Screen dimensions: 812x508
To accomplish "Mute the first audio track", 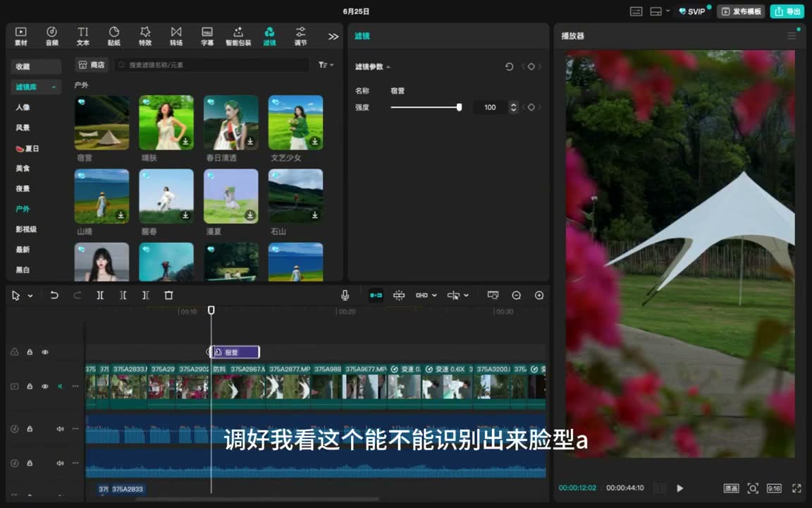I will [60, 429].
